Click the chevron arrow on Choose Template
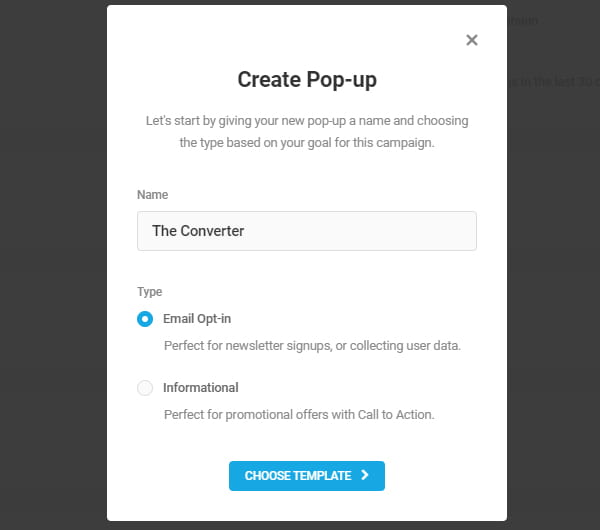The height and width of the screenshot is (530, 600). coord(365,476)
